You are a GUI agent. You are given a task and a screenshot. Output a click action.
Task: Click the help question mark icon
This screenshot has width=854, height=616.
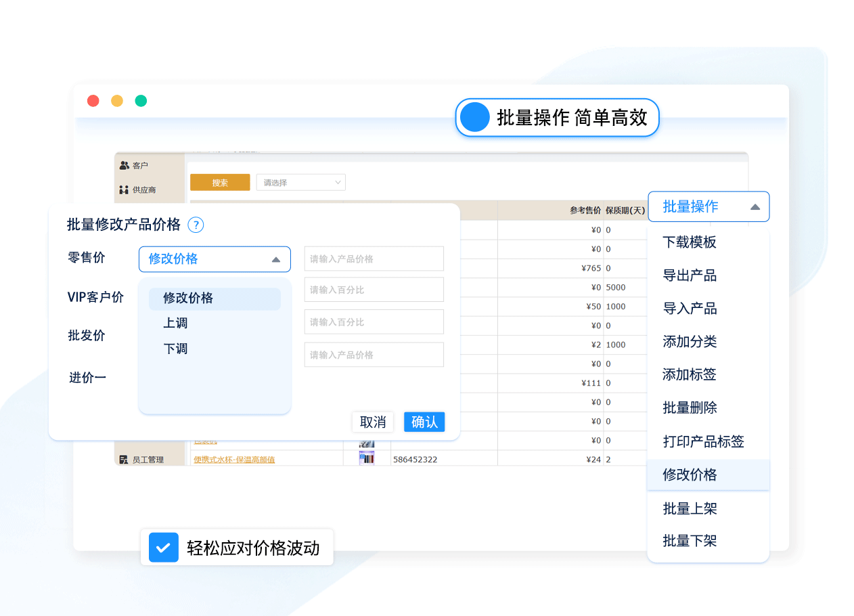(x=196, y=225)
